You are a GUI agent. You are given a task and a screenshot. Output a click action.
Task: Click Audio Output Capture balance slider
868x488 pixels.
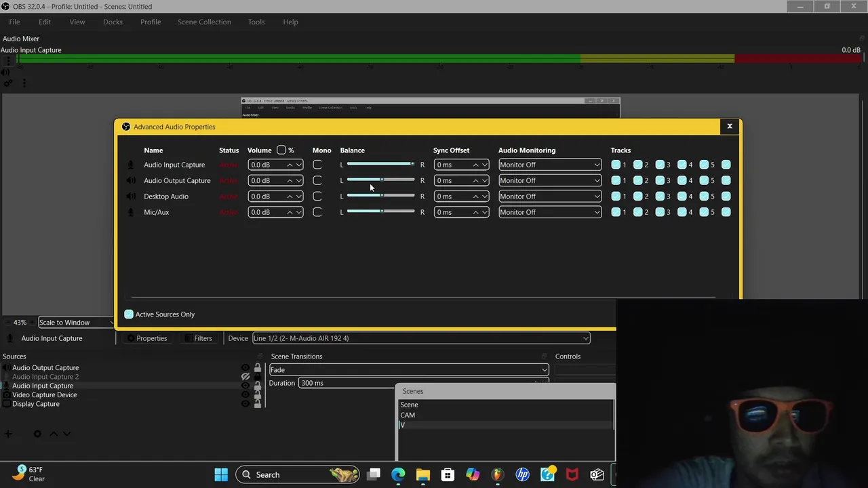[x=380, y=180]
